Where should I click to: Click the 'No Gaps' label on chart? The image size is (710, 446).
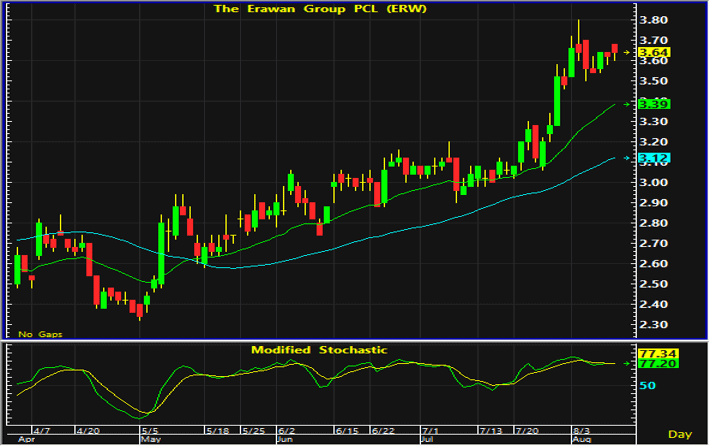click(x=40, y=334)
